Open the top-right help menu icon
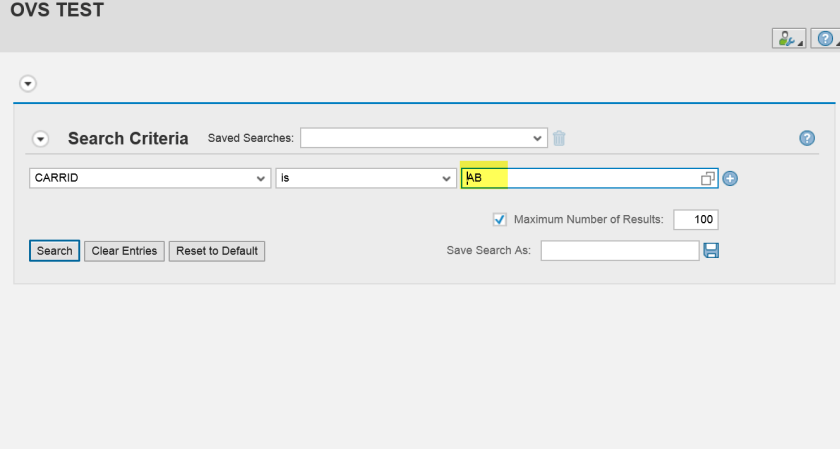The width and height of the screenshot is (840, 449). 825,38
